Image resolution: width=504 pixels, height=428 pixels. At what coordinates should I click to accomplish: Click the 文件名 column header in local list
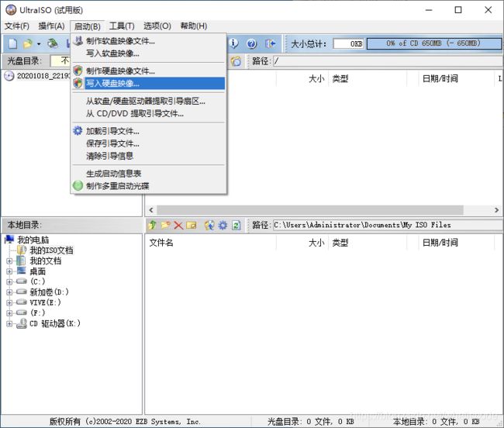[211, 243]
